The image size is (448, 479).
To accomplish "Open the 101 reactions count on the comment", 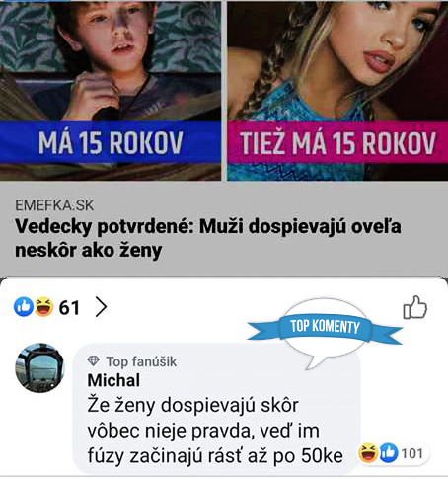I will (x=412, y=454).
